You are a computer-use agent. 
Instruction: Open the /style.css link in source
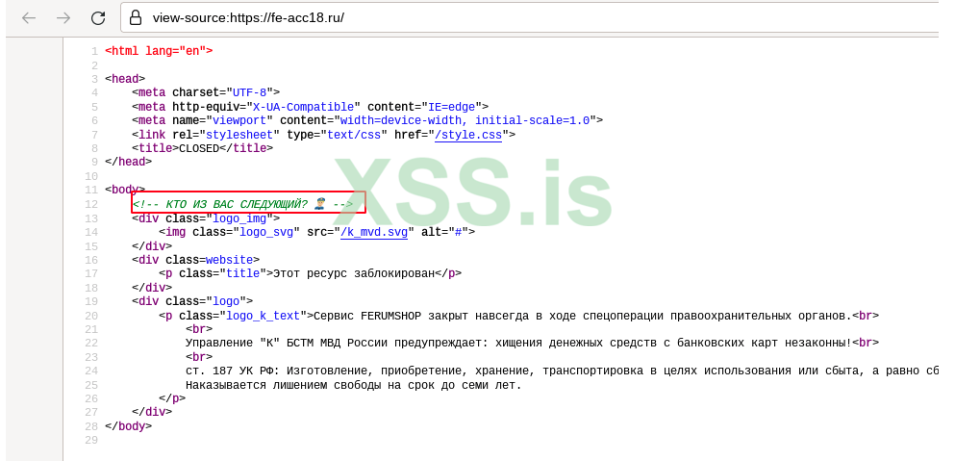click(468, 135)
